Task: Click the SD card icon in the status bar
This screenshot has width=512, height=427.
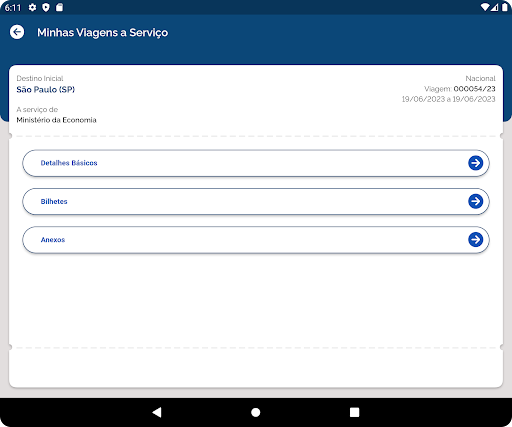Action: point(59,7)
